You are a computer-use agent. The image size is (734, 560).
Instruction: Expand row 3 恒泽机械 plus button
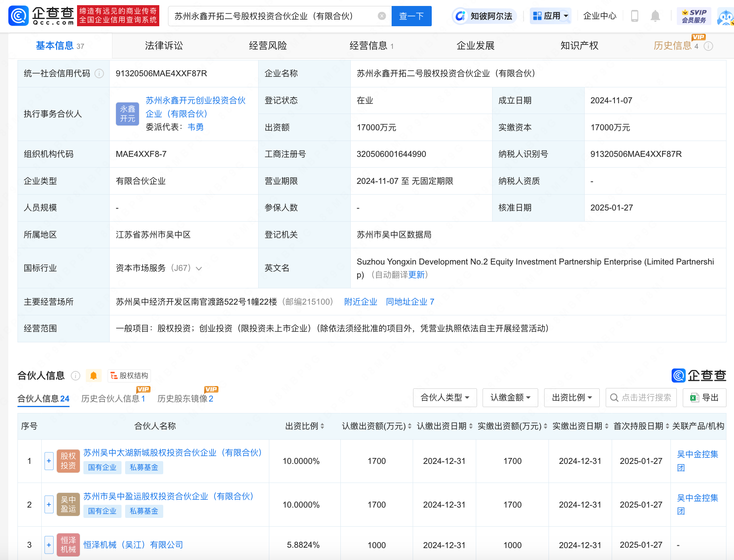(x=49, y=545)
